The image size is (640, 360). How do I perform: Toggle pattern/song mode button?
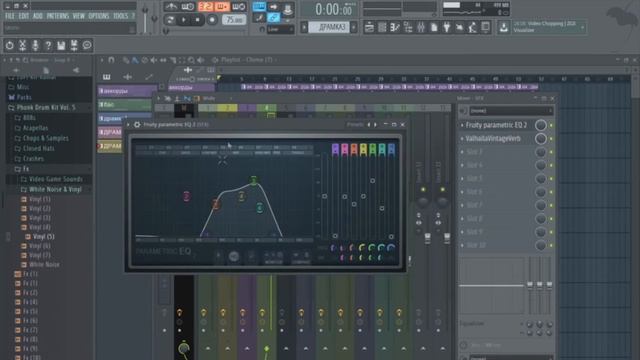[170, 20]
